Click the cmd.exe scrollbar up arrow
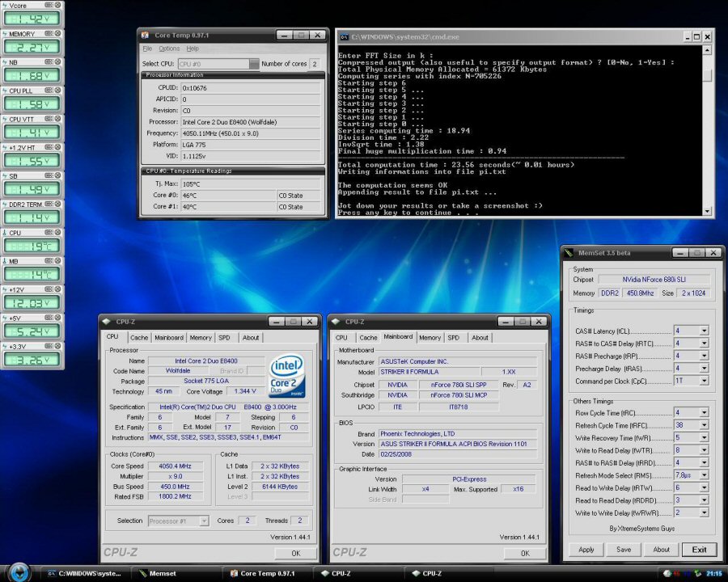Screen dimensions: 728x582 tap(707, 49)
